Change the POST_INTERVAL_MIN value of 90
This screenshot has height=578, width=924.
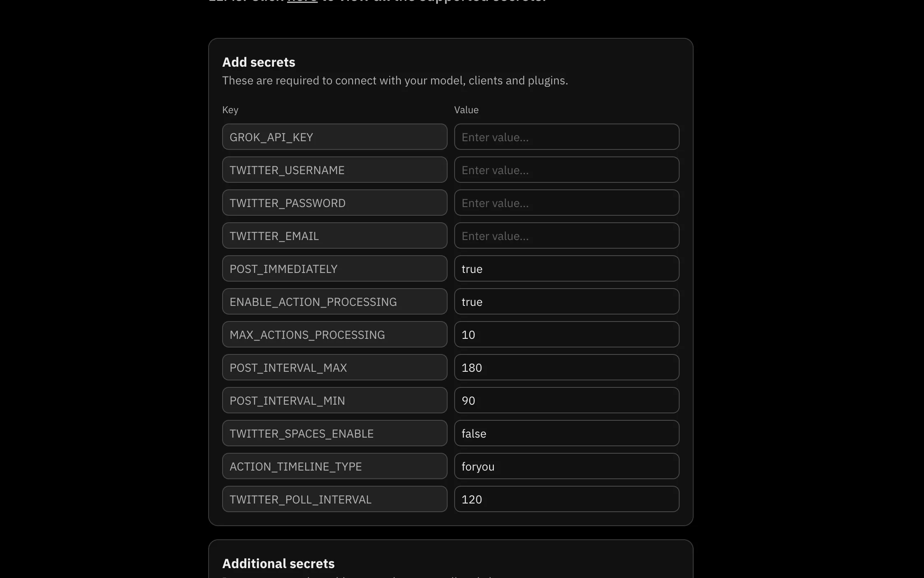pyautogui.click(x=566, y=400)
